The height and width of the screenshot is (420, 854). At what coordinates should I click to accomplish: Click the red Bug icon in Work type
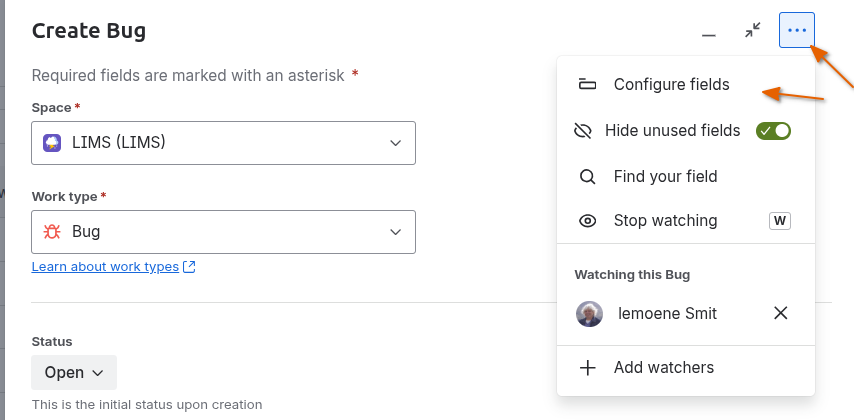click(x=52, y=232)
